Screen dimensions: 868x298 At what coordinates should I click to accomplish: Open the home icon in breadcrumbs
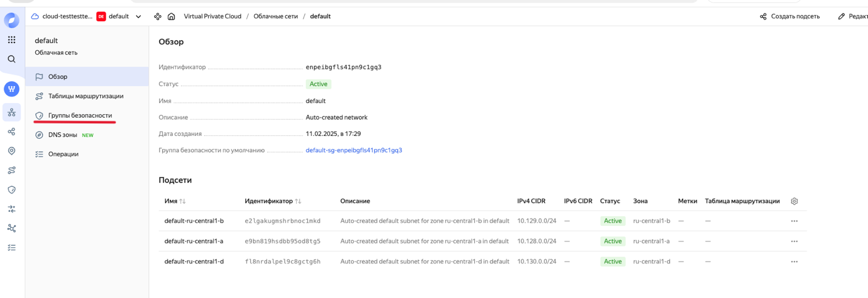[171, 16]
